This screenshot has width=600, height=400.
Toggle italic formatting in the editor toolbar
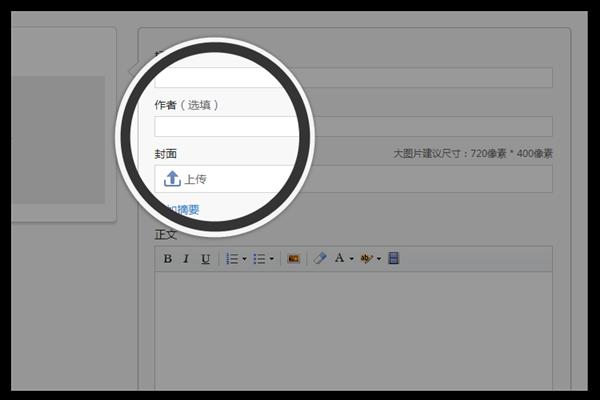tap(186, 259)
